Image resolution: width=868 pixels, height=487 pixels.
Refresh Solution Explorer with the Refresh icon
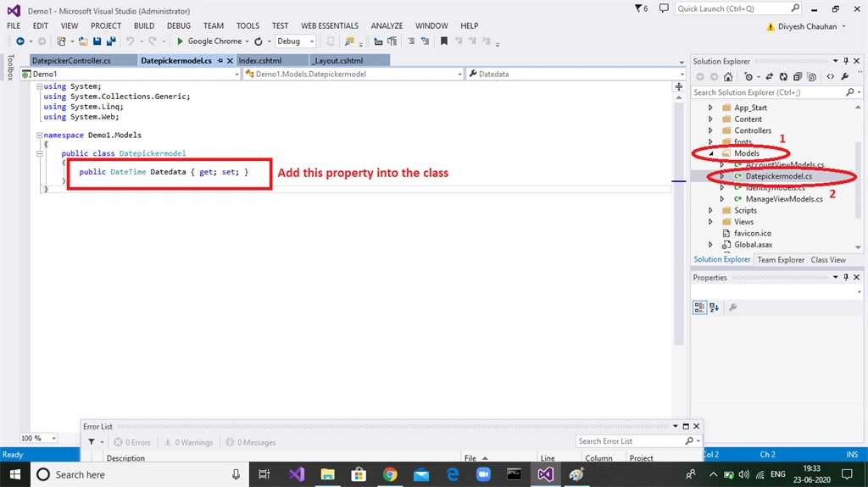[783, 77]
